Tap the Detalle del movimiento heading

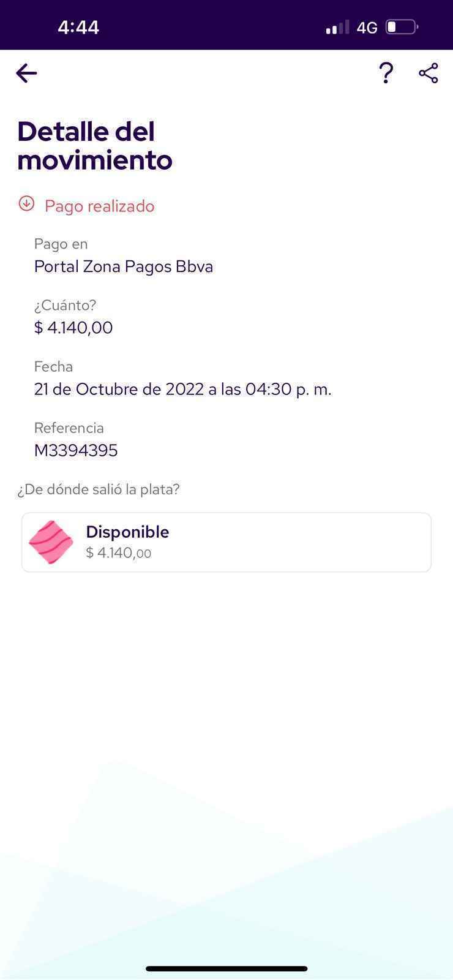tap(95, 146)
